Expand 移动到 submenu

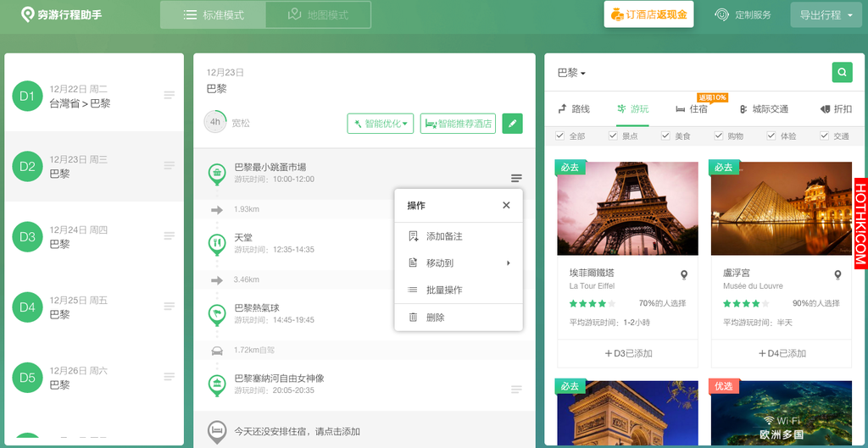click(459, 263)
